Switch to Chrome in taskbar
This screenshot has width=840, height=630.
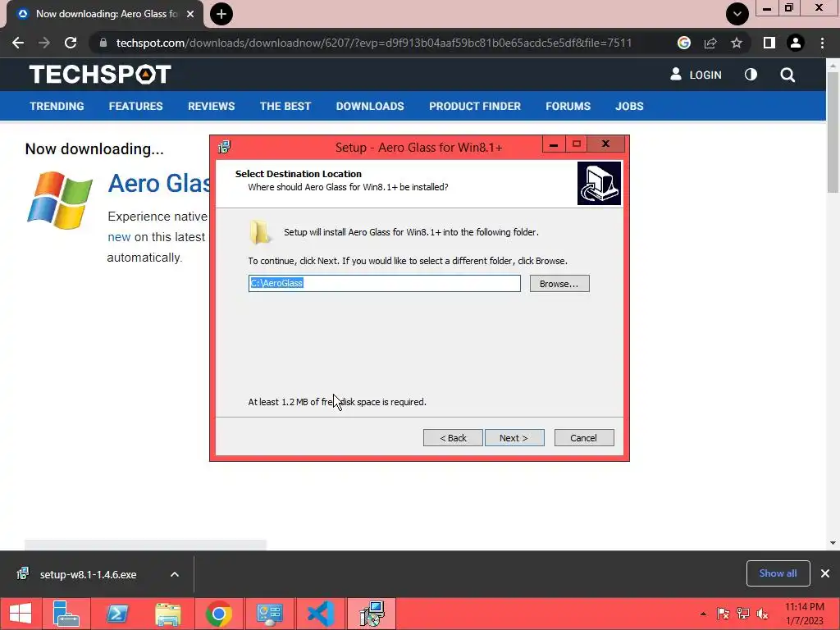pyautogui.click(x=218, y=614)
